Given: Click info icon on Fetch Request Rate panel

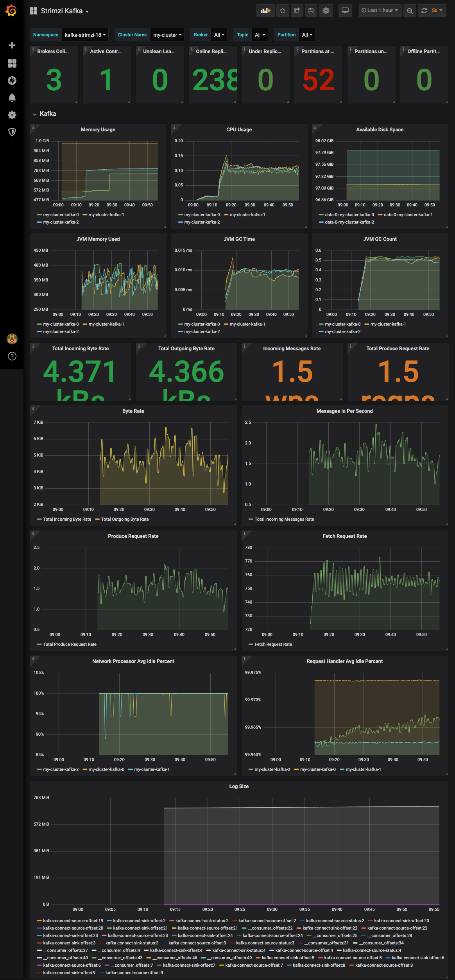Looking at the screenshot, I should (x=245, y=534).
